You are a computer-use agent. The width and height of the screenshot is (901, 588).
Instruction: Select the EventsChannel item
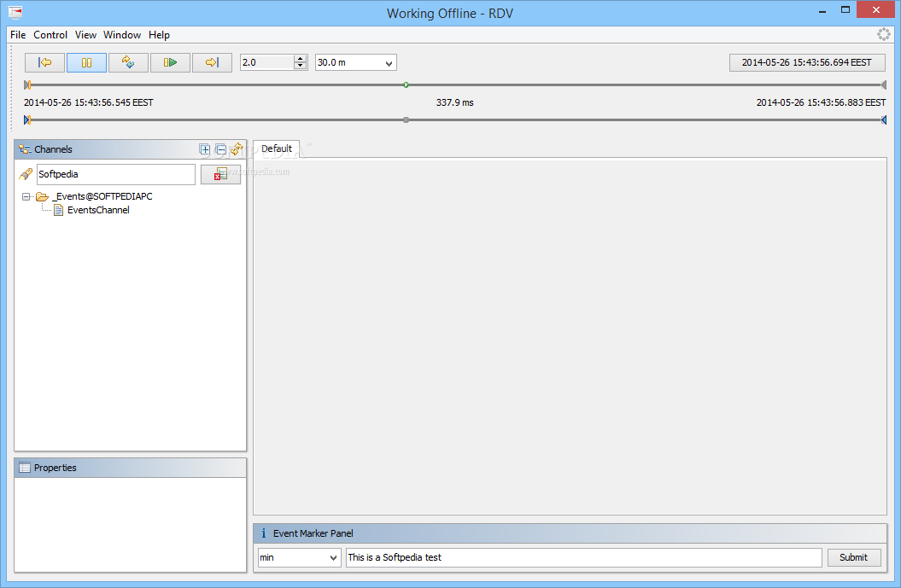[92, 210]
